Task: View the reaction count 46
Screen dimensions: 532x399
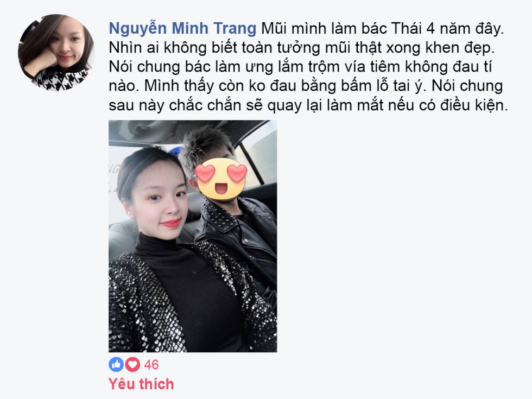Action: [x=151, y=365]
